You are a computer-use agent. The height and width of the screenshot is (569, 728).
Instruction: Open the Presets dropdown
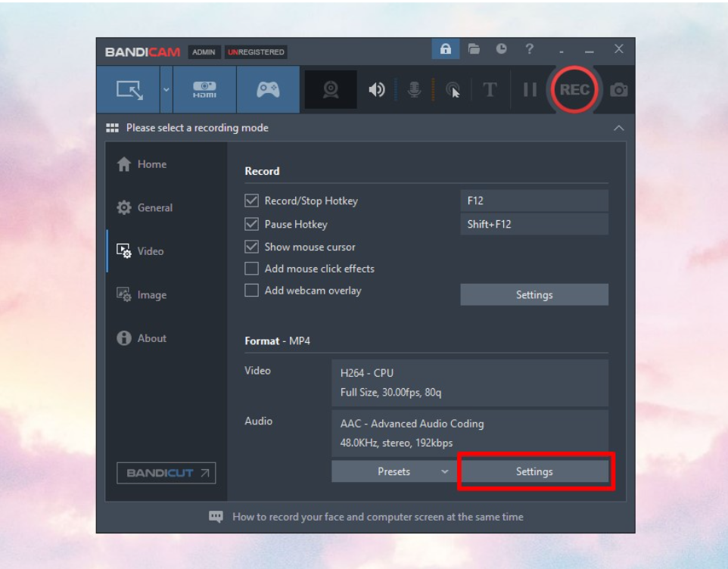point(394,471)
